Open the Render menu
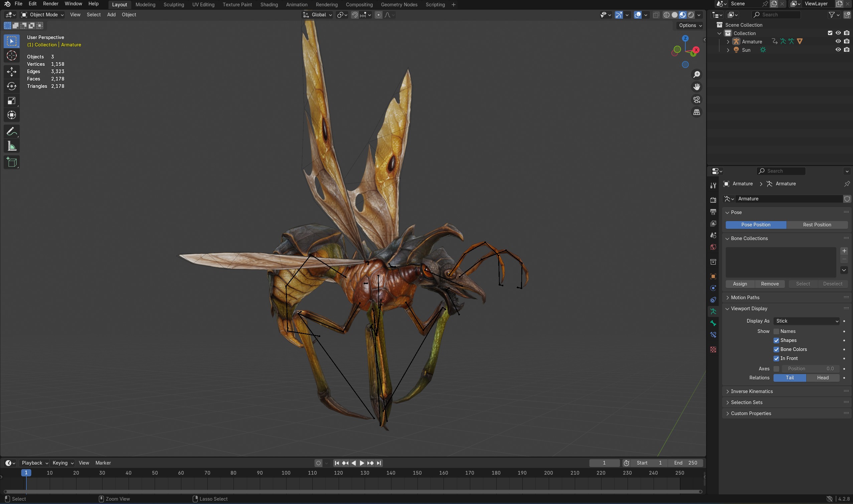Viewport: 853px width, 504px height. [x=50, y=4]
